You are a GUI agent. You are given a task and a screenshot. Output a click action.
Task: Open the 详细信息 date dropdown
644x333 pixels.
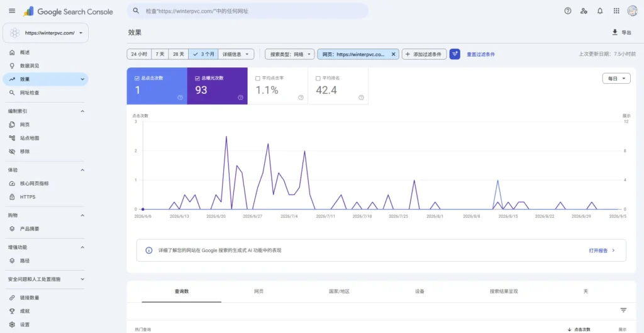click(x=236, y=54)
